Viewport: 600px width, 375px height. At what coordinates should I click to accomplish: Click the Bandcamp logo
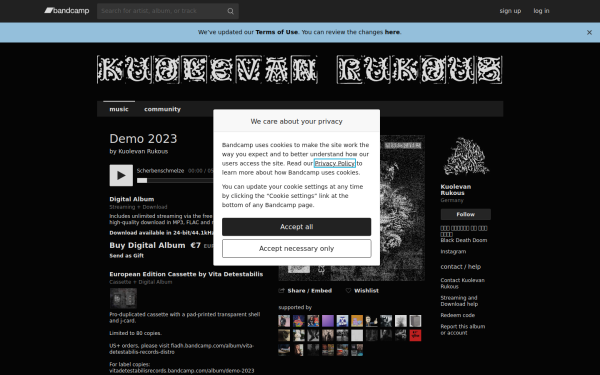[x=67, y=11]
